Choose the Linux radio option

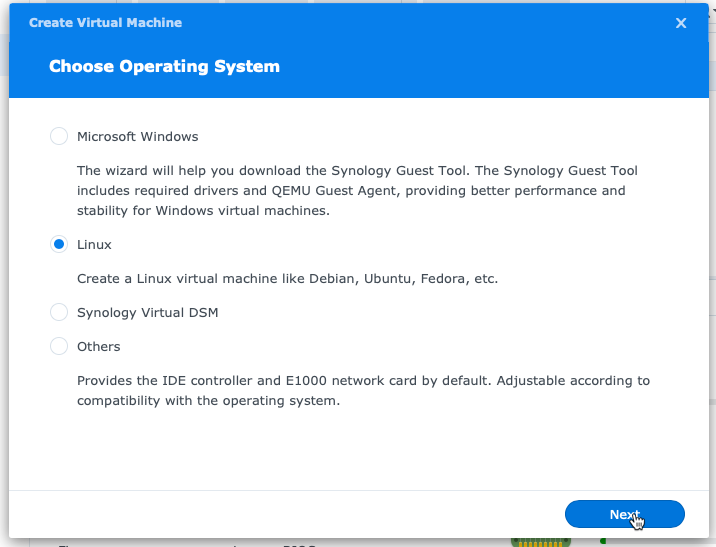tap(59, 244)
